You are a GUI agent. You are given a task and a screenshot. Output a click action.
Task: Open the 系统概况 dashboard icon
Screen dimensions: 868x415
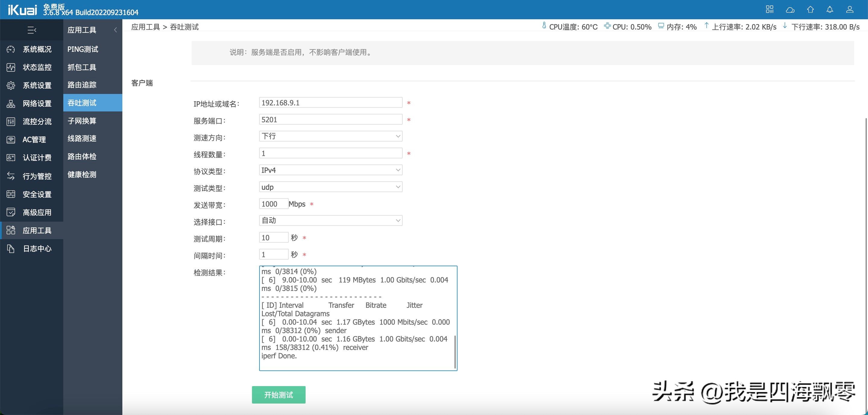[x=11, y=49]
